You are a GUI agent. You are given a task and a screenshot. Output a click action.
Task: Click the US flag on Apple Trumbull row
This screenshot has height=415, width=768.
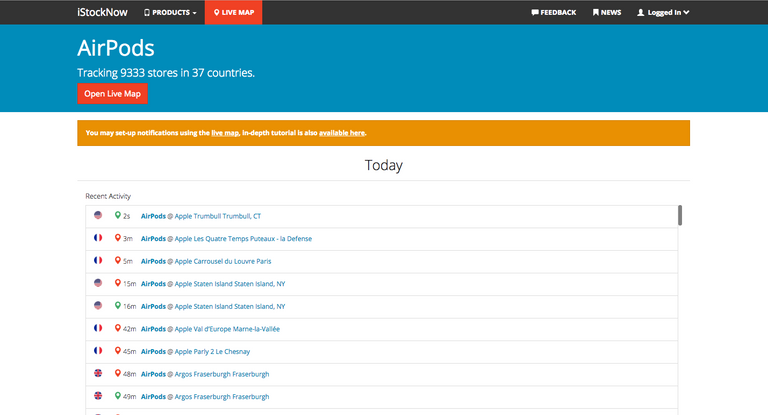[98, 215]
